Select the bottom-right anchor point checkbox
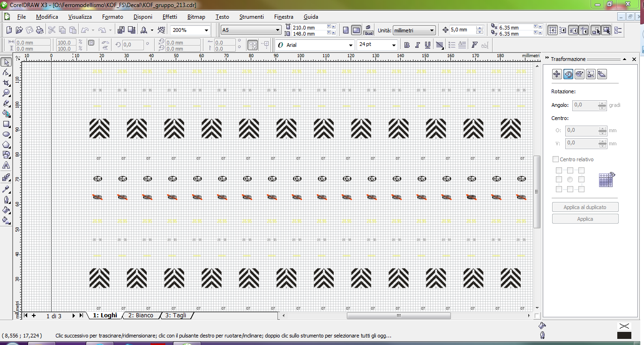 click(x=581, y=189)
